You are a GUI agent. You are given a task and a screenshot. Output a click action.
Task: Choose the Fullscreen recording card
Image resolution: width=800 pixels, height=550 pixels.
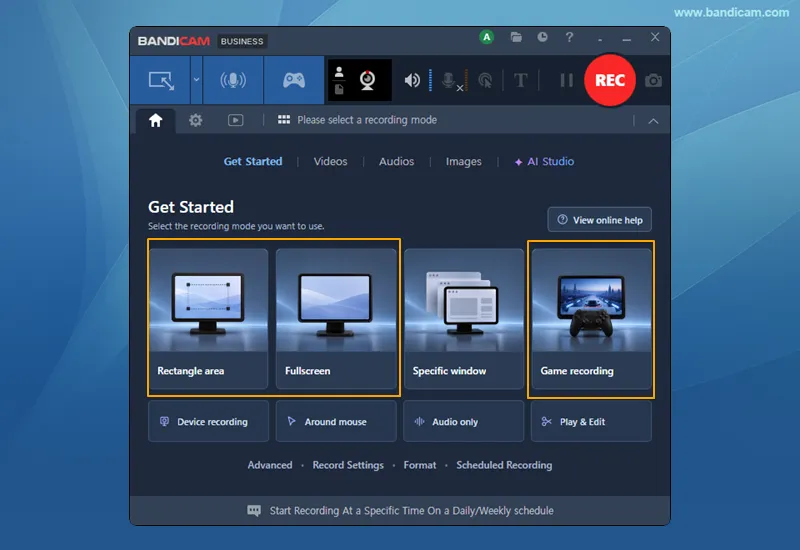point(336,319)
